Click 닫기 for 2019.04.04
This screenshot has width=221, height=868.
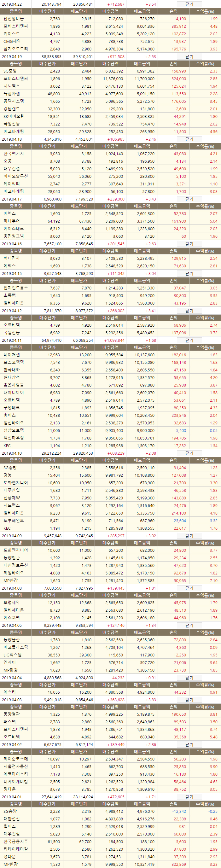point(189,678)
